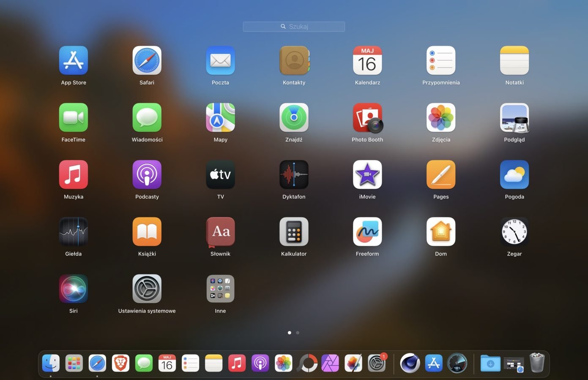The image size is (588, 380).
Task: Open the gauge monitor app in Dock
Action: coord(457,363)
